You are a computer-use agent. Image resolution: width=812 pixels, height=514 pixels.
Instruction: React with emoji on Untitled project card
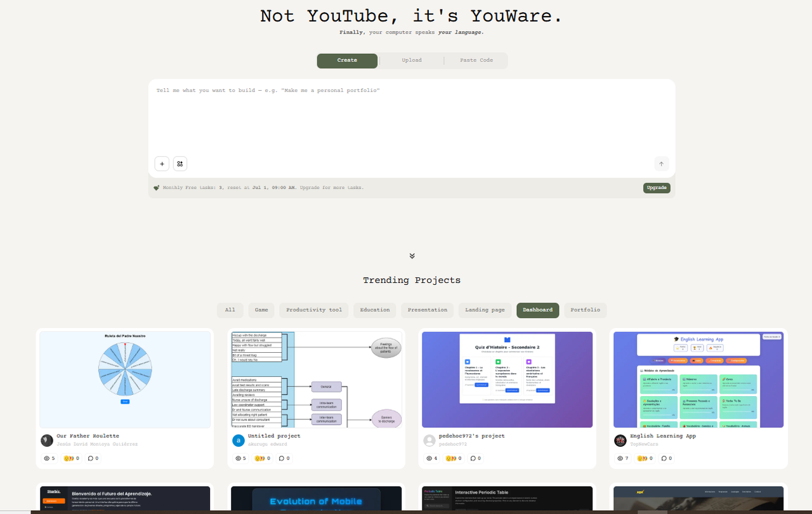coord(258,458)
